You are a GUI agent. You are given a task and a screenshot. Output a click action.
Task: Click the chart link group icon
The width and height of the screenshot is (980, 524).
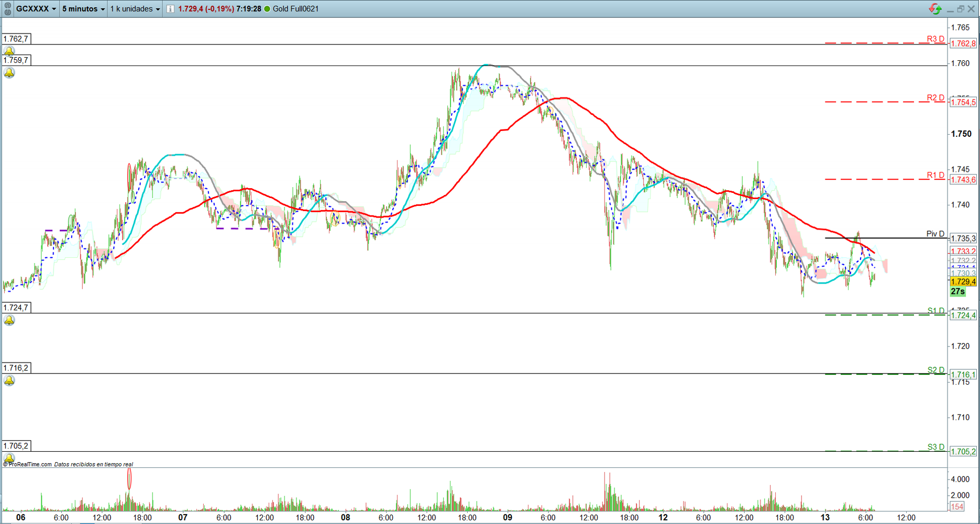click(7, 8)
